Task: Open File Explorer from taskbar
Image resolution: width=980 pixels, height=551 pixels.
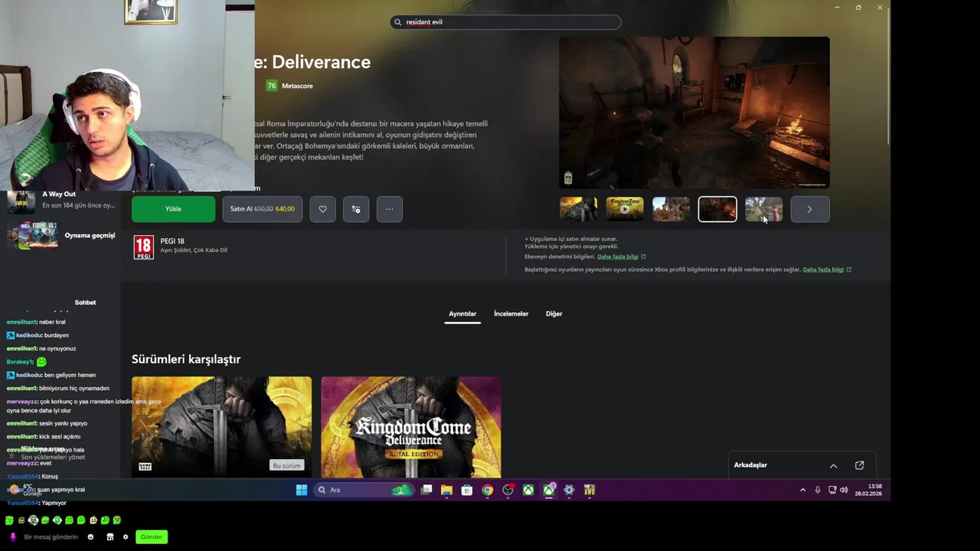Action: [446, 490]
